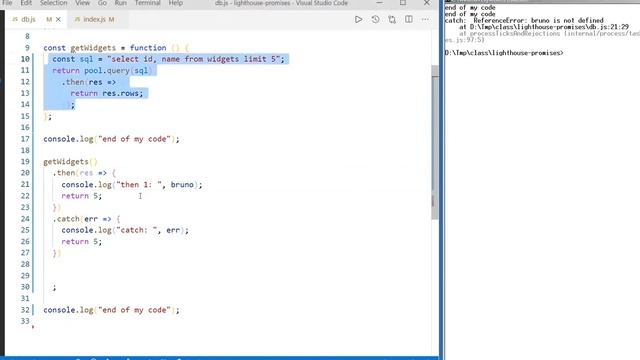Click the word getWidgets on line 9
Screen dimensions: 640x360
pyautogui.click(x=93, y=48)
